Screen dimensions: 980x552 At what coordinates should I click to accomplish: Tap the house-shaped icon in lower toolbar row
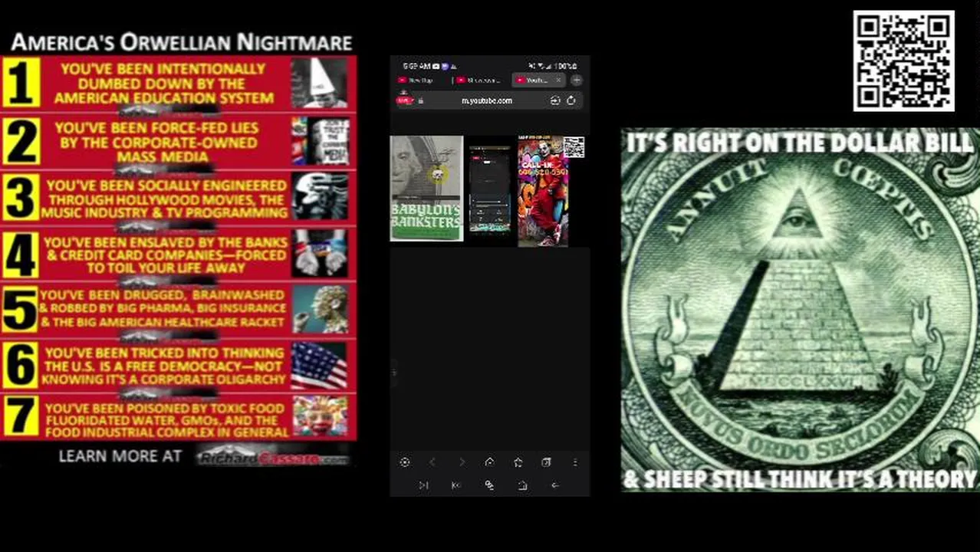click(522, 485)
